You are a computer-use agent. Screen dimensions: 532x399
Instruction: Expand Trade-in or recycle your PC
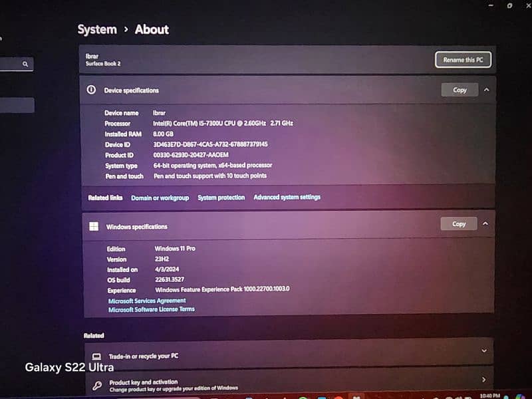tap(483, 350)
